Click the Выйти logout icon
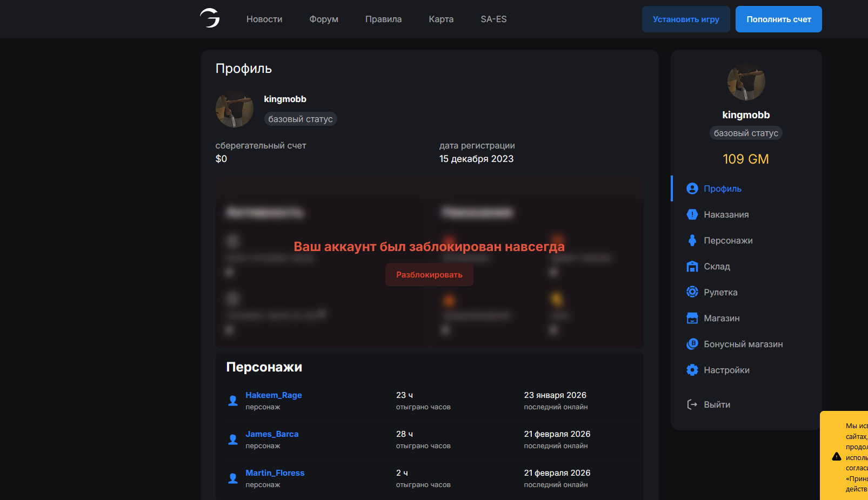 click(692, 404)
